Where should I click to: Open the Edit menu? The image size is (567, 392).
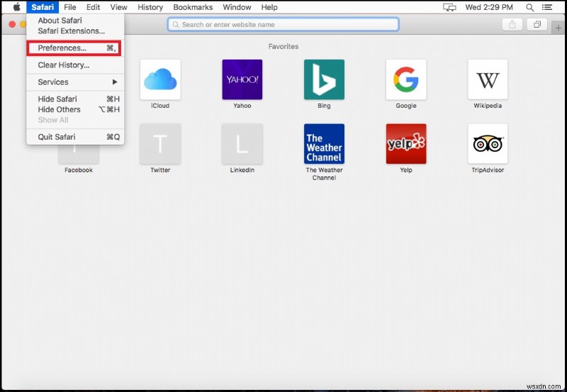click(93, 7)
